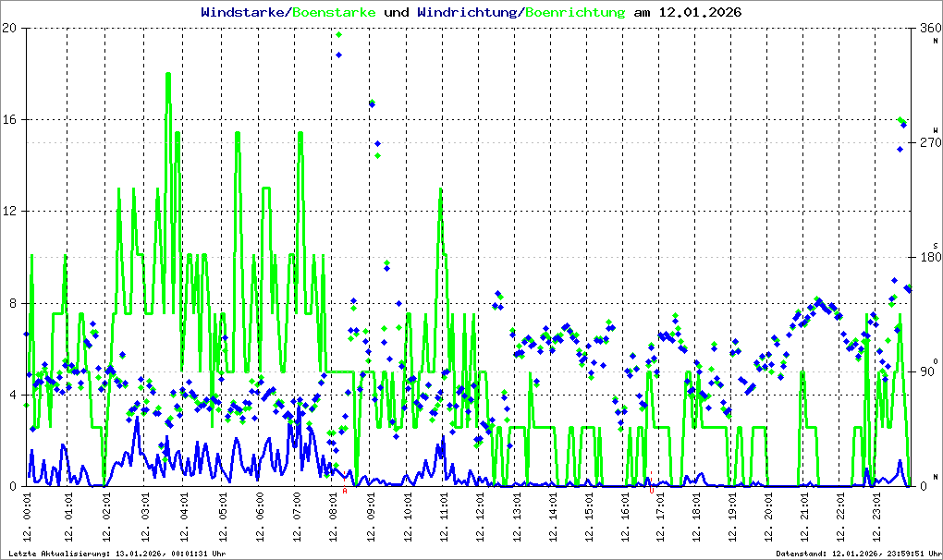The height and width of the screenshot is (560, 943).
Task: Click the time label "12. 10:01"
Action: [407, 517]
